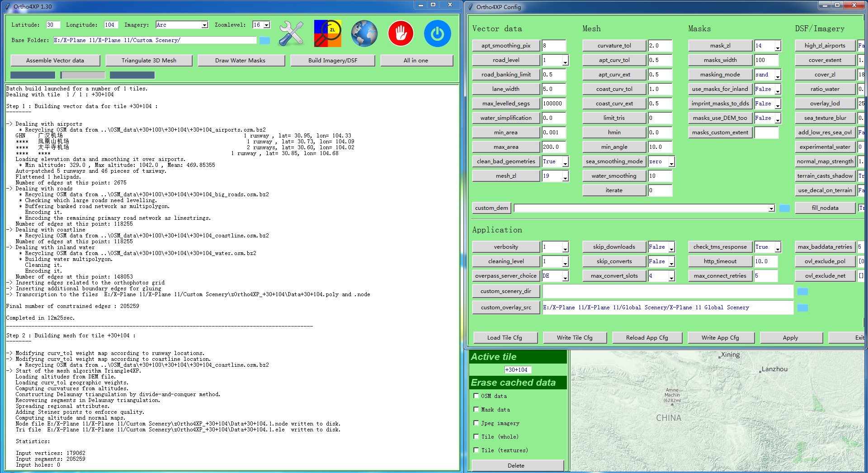868x473 pixels.
Task: Click the Latitude input field
Action: 53,25
